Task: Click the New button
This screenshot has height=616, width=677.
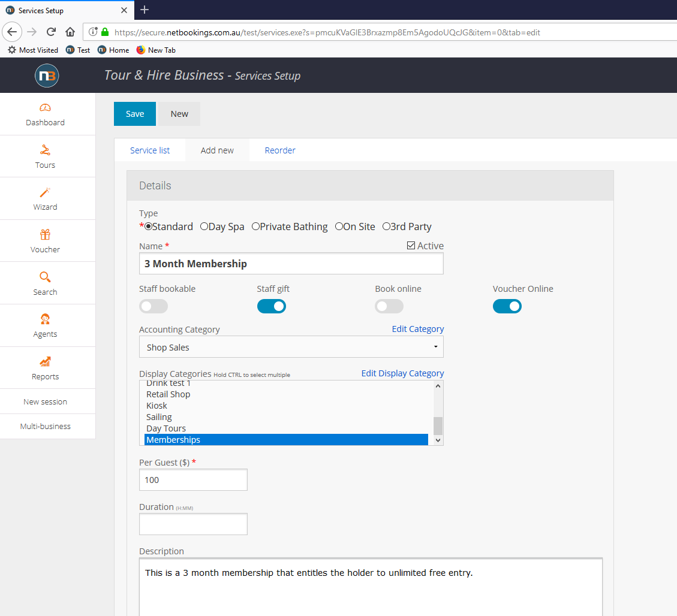Action: [179, 114]
